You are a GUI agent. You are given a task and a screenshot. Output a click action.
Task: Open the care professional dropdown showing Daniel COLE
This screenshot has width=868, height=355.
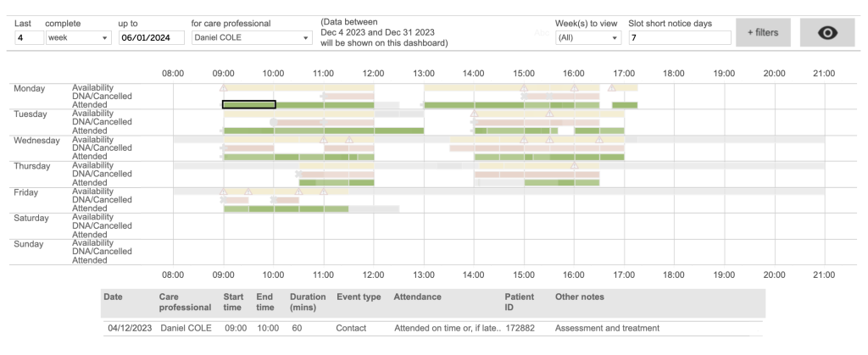(x=252, y=38)
